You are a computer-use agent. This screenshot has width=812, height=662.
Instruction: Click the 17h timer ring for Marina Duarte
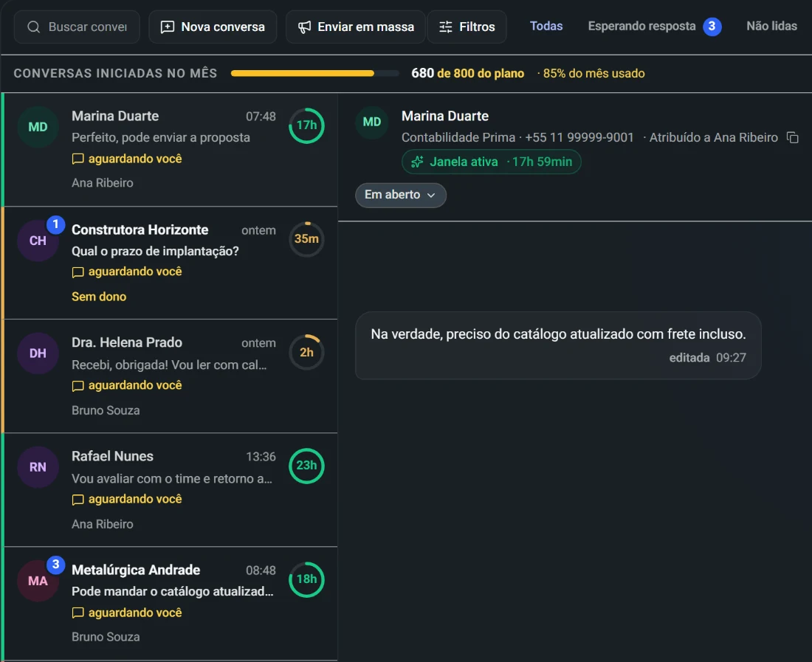306,125
